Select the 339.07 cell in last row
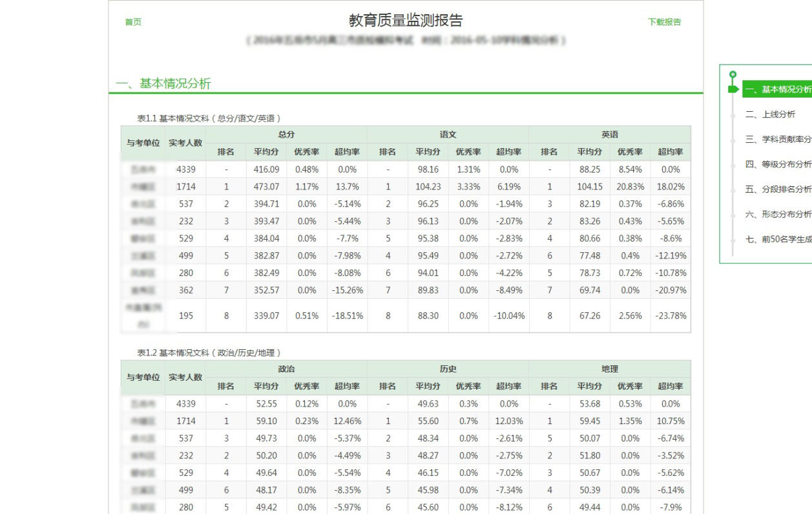The width and height of the screenshot is (812, 514). tap(266, 316)
